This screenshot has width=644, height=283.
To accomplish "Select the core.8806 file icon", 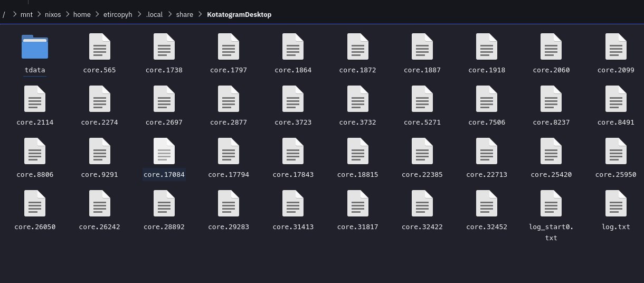I will pos(35,151).
